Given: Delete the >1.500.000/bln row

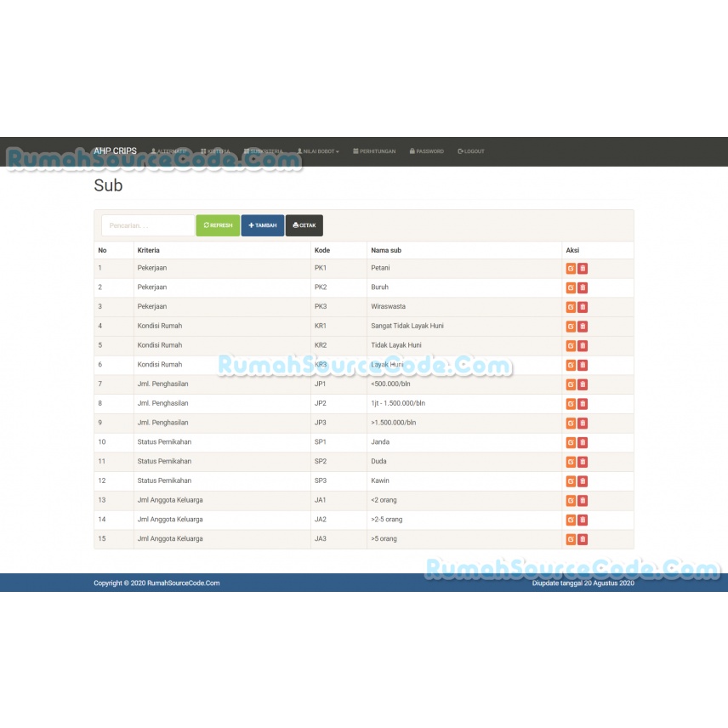Looking at the screenshot, I should tap(583, 423).
